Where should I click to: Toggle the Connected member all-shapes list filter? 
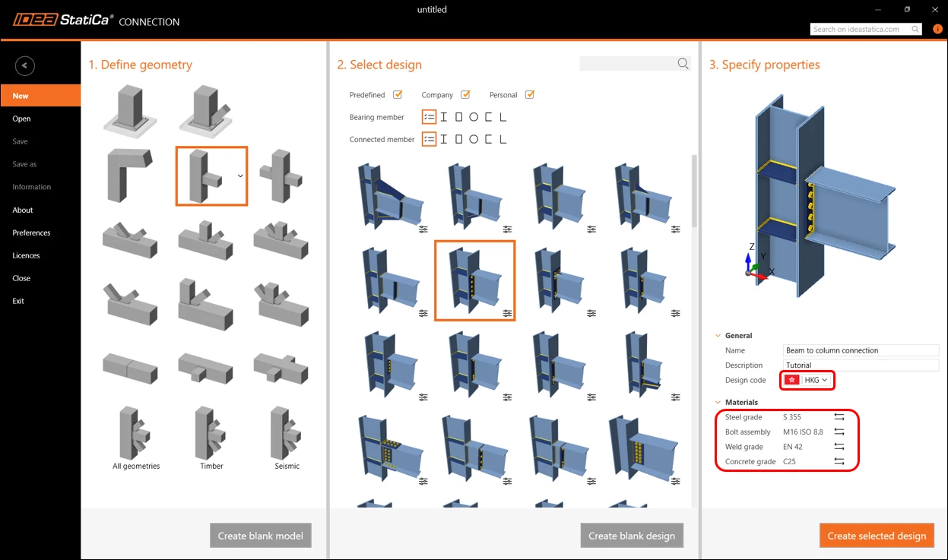(429, 139)
